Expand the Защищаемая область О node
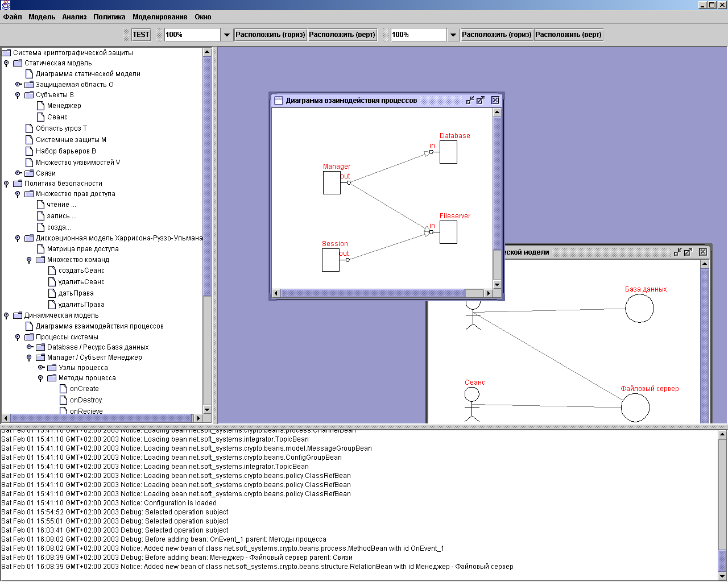 pyautogui.click(x=18, y=84)
